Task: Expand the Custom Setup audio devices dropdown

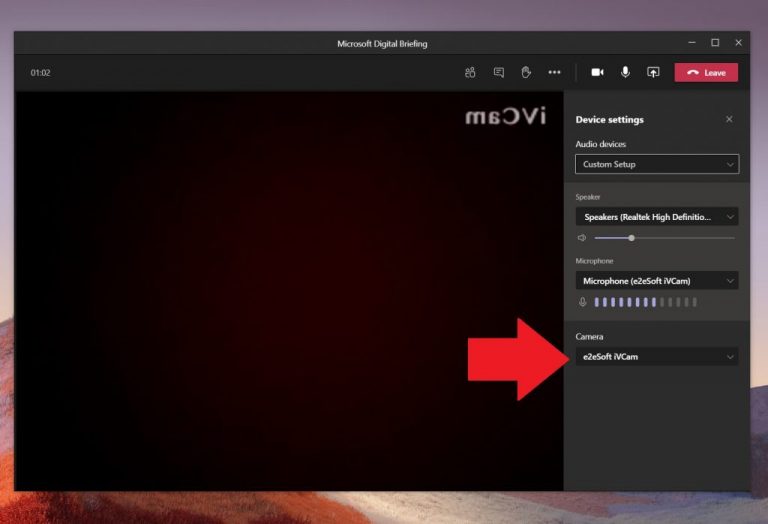Action: coord(657,164)
